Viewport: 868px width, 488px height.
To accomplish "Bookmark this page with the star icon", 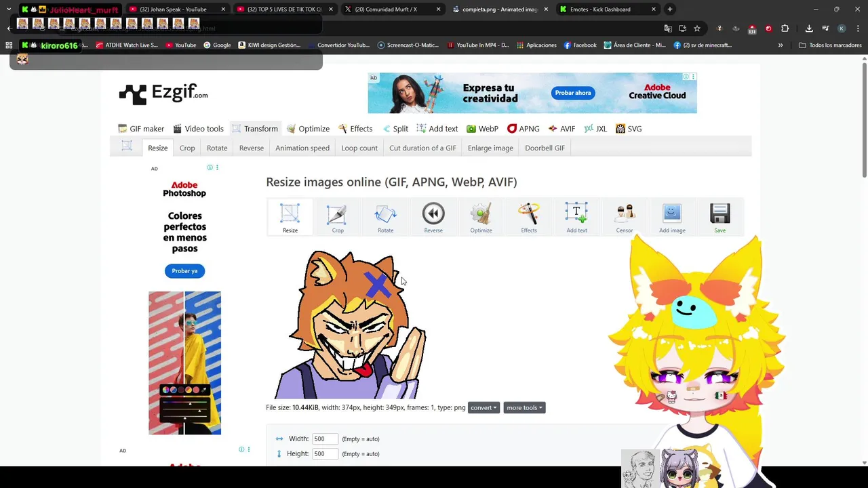I will (697, 28).
